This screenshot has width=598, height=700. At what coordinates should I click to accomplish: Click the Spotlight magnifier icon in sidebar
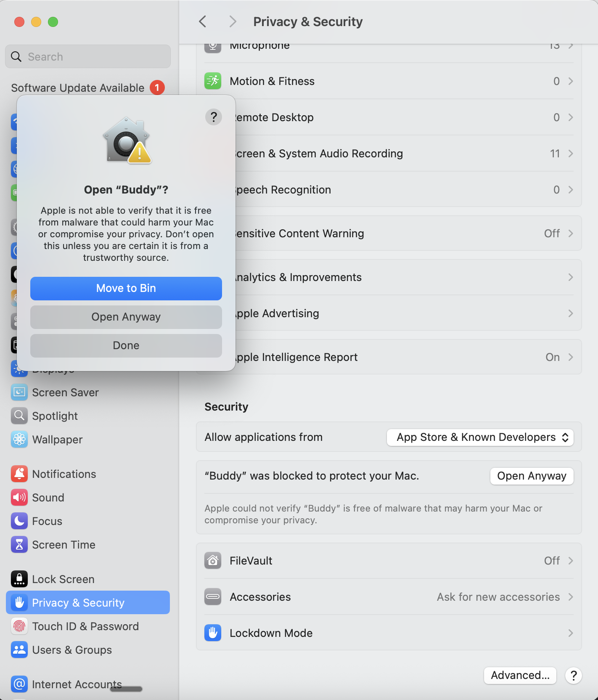[19, 416]
